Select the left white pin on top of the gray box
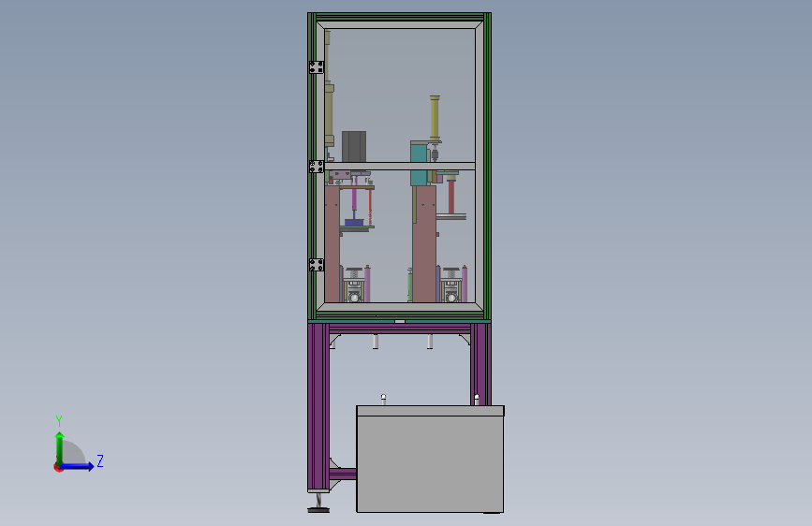Viewport: 812px width, 526px height. tap(383, 400)
